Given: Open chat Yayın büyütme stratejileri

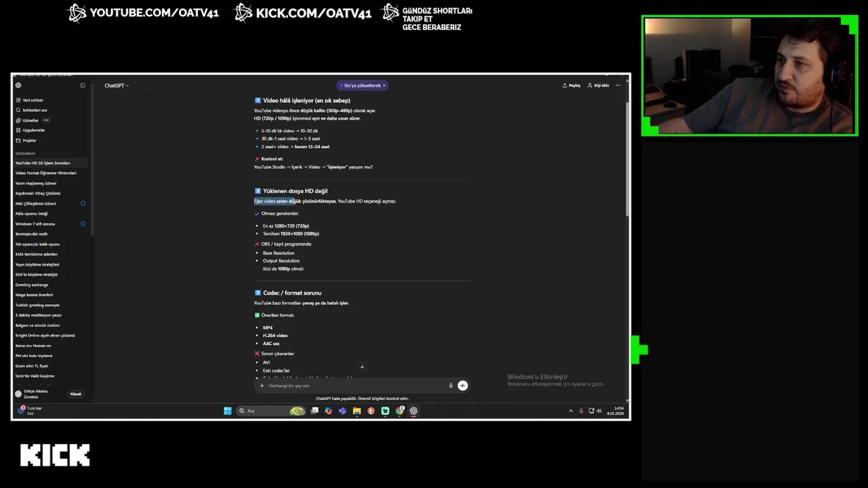Looking at the screenshot, I should pyautogui.click(x=37, y=264).
